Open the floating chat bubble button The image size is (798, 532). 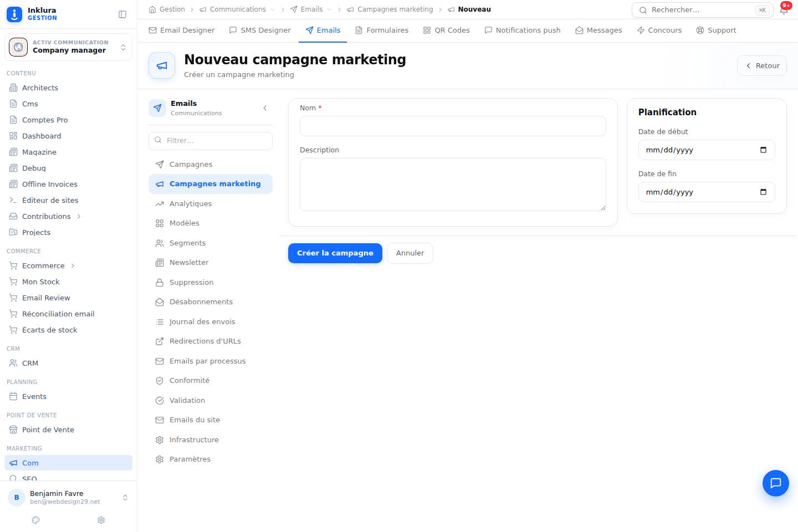(775, 483)
